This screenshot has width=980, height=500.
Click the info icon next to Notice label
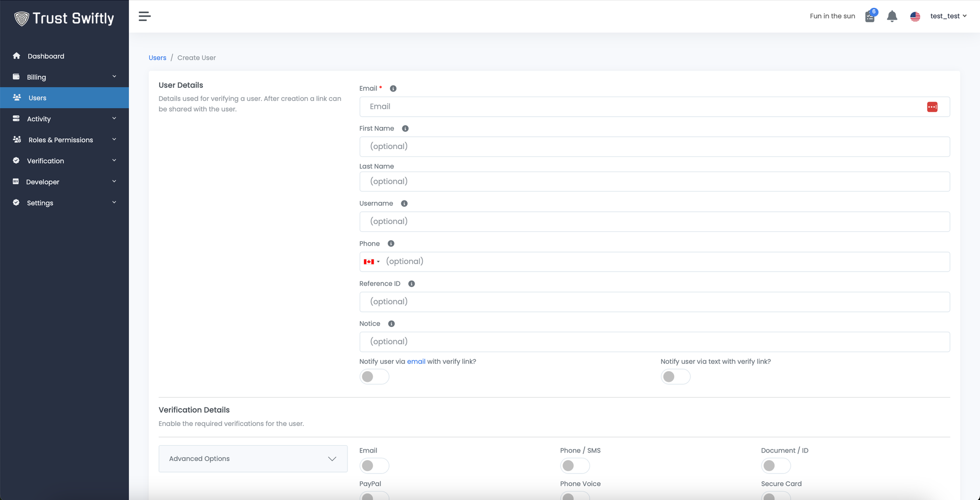pyautogui.click(x=391, y=324)
